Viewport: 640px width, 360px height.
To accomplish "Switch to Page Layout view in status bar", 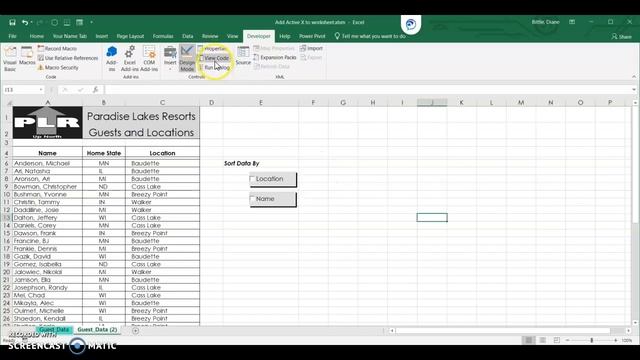I will pos(542,340).
